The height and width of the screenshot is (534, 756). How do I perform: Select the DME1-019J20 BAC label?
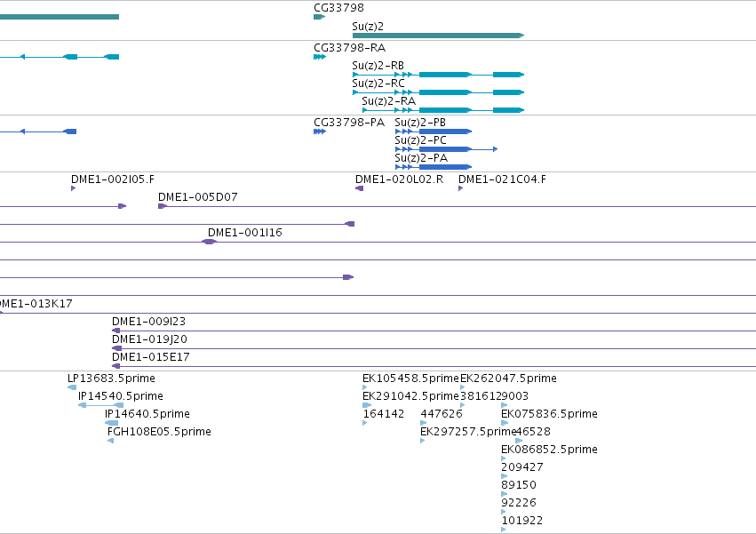pyautogui.click(x=149, y=339)
